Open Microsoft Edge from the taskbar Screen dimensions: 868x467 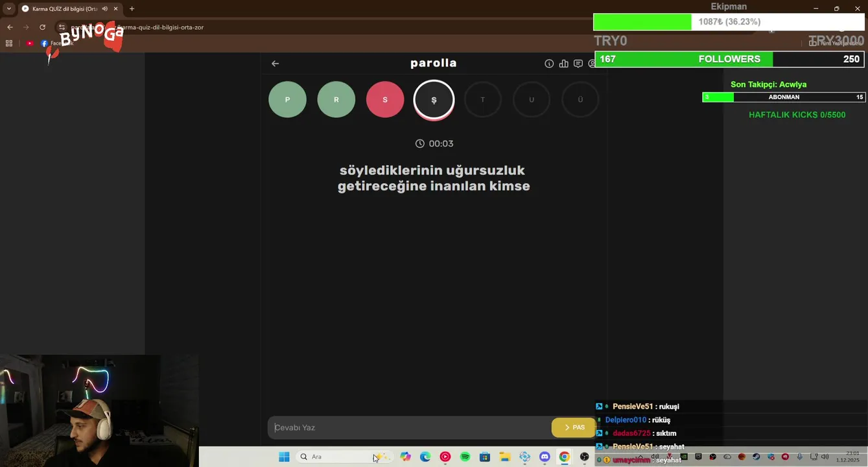(x=425, y=457)
